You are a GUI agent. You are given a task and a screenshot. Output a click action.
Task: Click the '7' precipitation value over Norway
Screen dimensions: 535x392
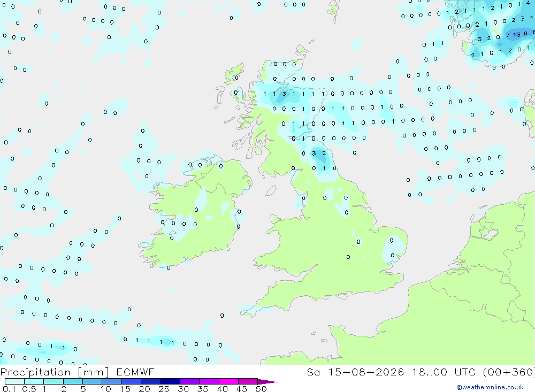(x=507, y=35)
